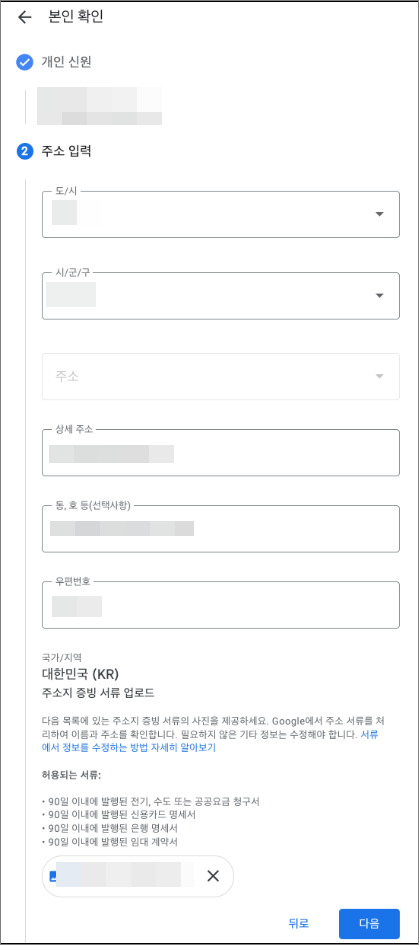Expand the disabled 주소 dropdown arrow
The image size is (419, 945).
tap(379, 377)
